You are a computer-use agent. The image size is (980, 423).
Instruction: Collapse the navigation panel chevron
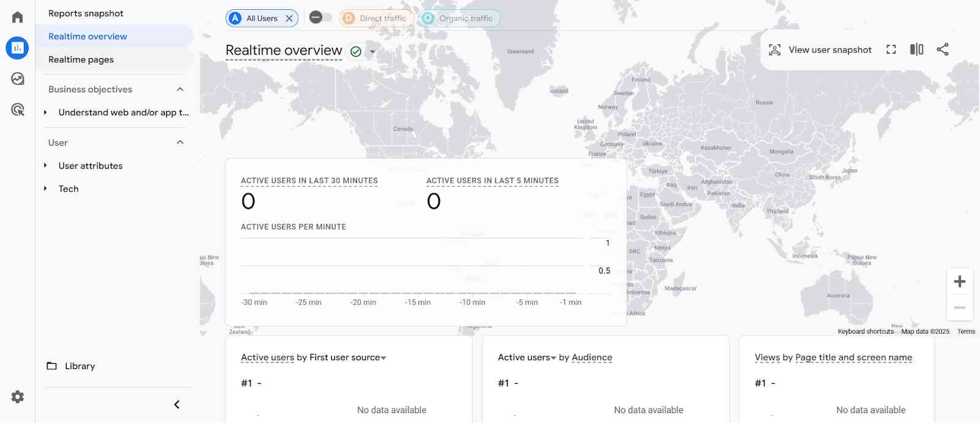pyautogui.click(x=176, y=405)
